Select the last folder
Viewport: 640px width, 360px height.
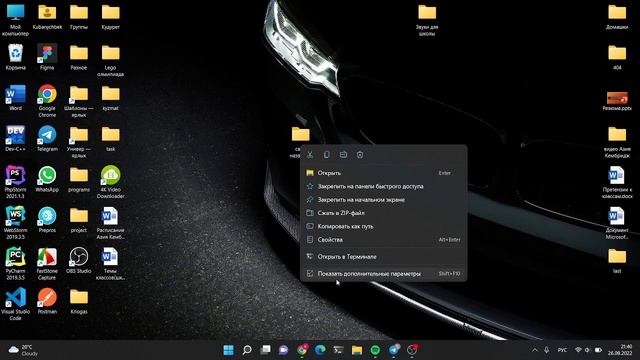(x=617, y=261)
